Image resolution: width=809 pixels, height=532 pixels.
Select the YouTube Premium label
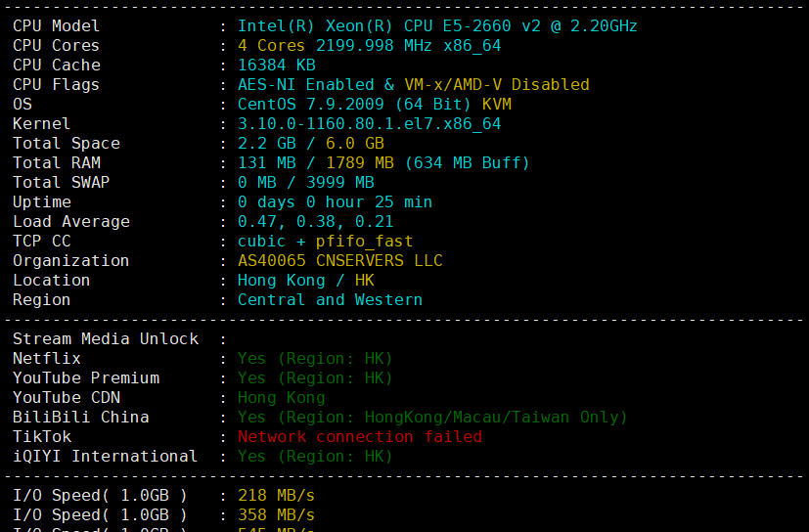click(86, 378)
